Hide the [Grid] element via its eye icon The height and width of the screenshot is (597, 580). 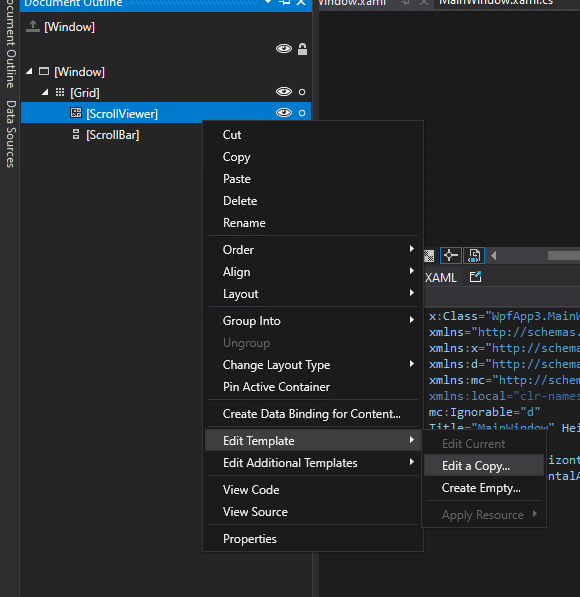click(x=284, y=92)
